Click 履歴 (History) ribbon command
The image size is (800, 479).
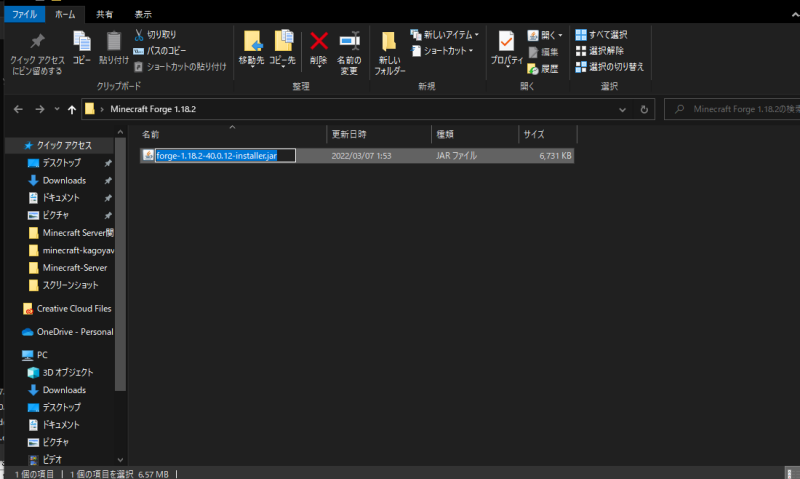point(543,69)
